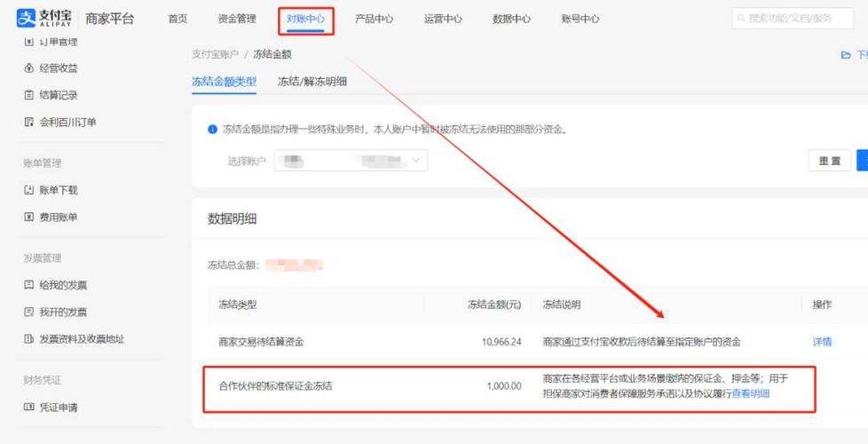Click the Alipay logo
The width and height of the screenshot is (868, 444).
(x=43, y=19)
